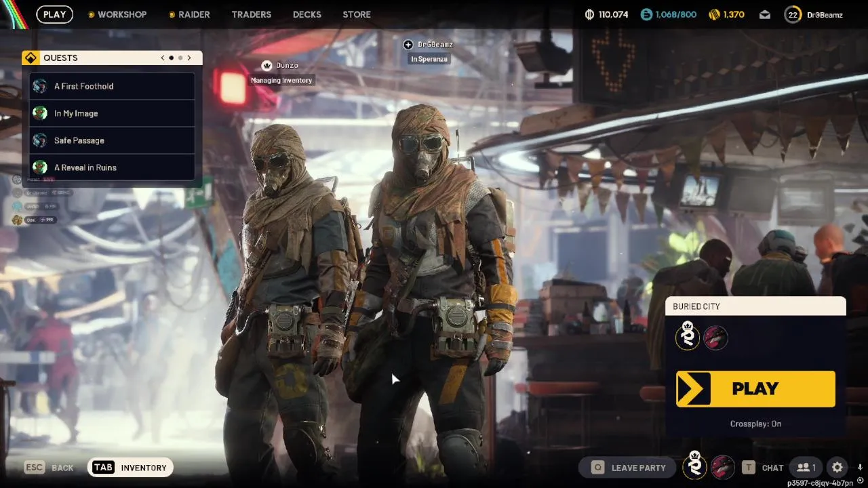Select the first quests page dot
Screen dimensions: 868x488
pyautogui.click(x=172, y=58)
